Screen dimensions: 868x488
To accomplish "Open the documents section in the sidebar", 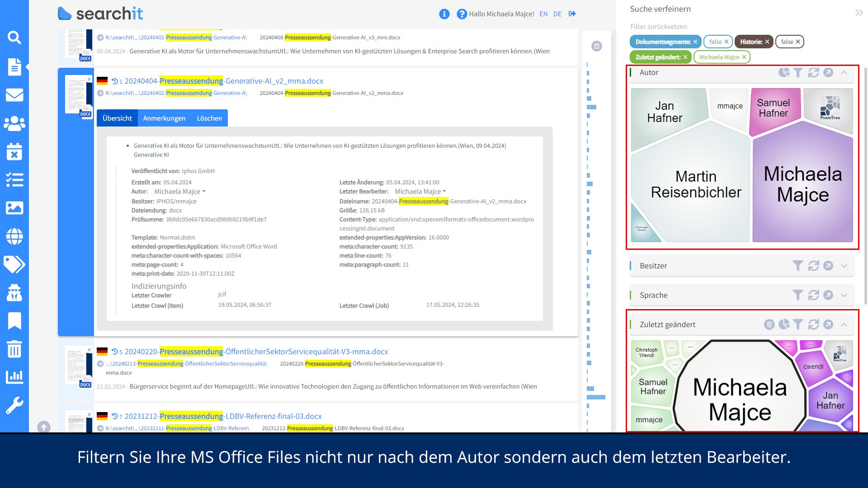I will pyautogui.click(x=14, y=66).
